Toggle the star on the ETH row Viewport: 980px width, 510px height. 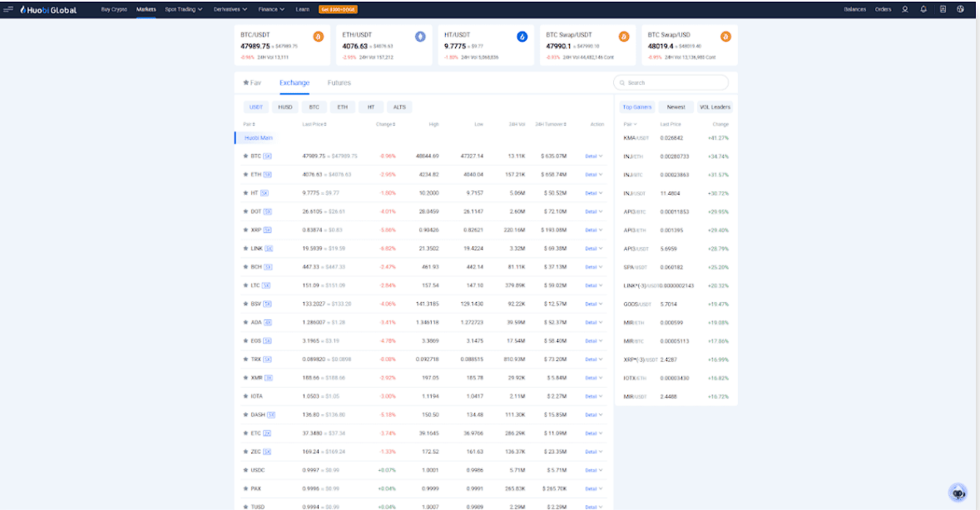pos(245,175)
